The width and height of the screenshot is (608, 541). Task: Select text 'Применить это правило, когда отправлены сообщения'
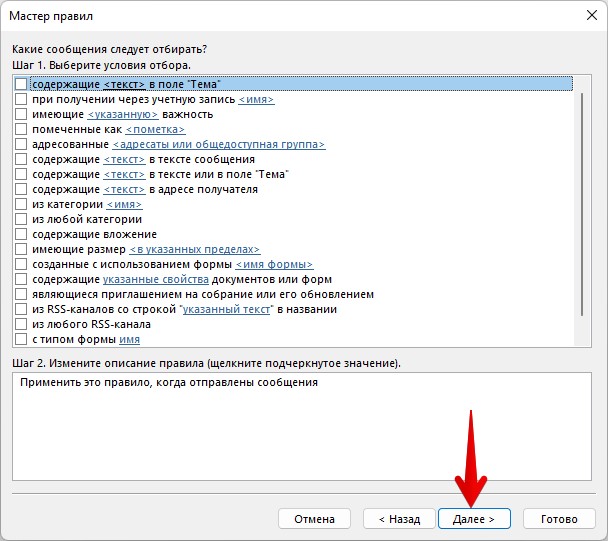(x=169, y=382)
